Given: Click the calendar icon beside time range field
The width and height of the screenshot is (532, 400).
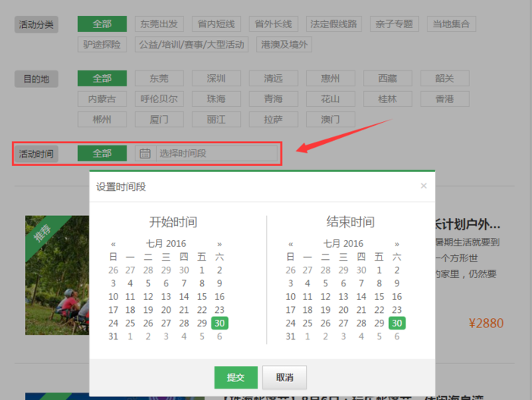Looking at the screenshot, I should click(144, 154).
